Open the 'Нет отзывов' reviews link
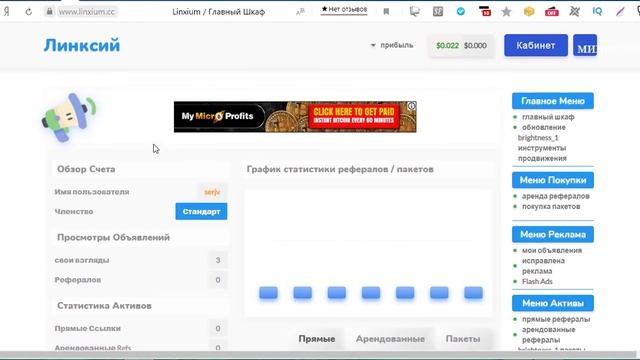Image resolution: width=640 pixels, height=360 pixels. [344, 9]
